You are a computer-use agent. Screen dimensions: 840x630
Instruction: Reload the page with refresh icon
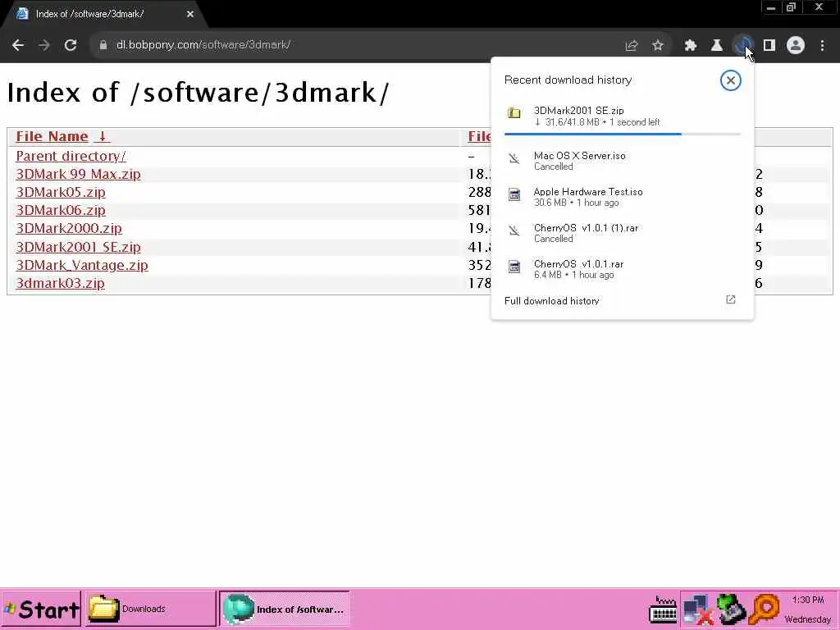(x=71, y=45)
